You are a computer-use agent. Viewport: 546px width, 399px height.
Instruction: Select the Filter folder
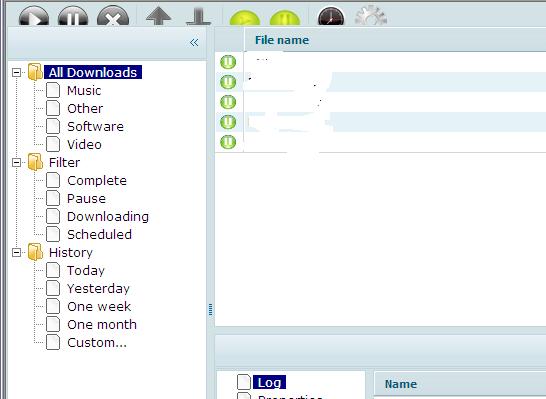[x=64, y=163]
